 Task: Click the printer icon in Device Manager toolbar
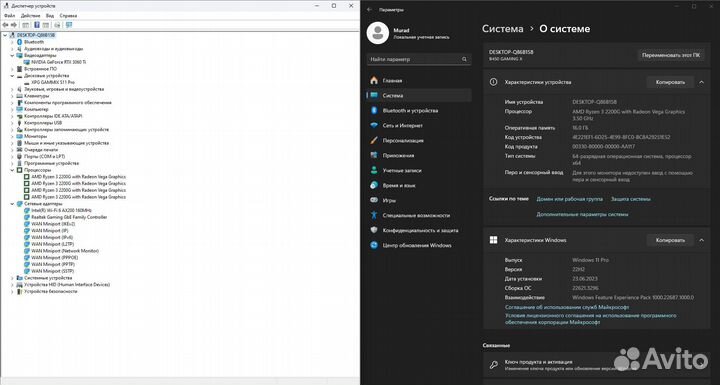point(57,25)
